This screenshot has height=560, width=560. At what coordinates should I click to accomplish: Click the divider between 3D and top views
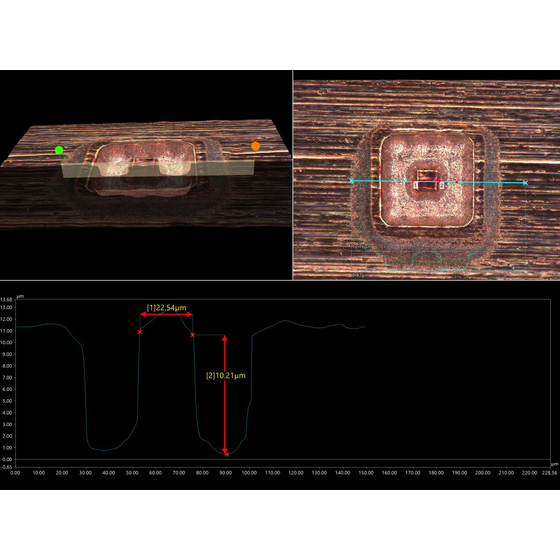pos(293,175)
